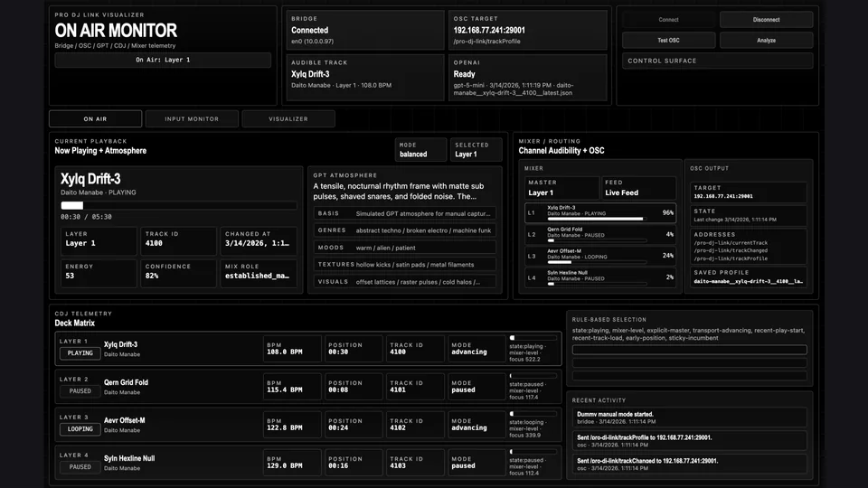Click the /pro-dj-link/currentTrack address
The width and height of the screenshot is (868, 488).
pos(731,243)
